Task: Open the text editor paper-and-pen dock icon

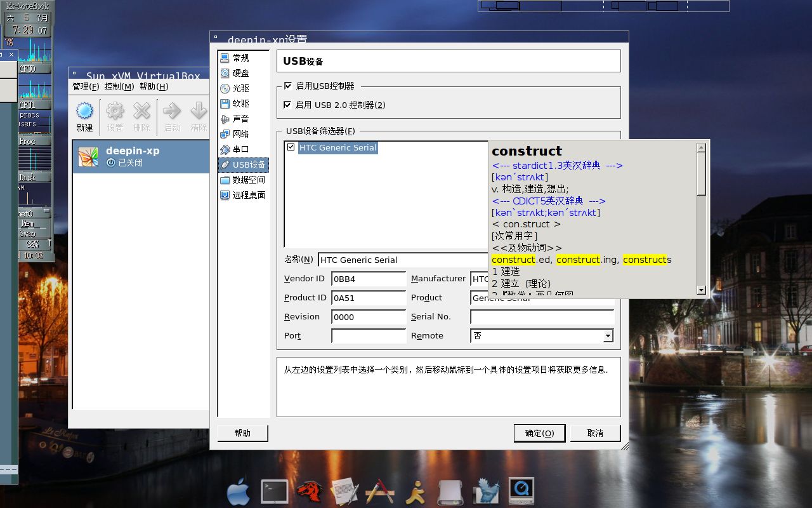Action: (345, 491)
